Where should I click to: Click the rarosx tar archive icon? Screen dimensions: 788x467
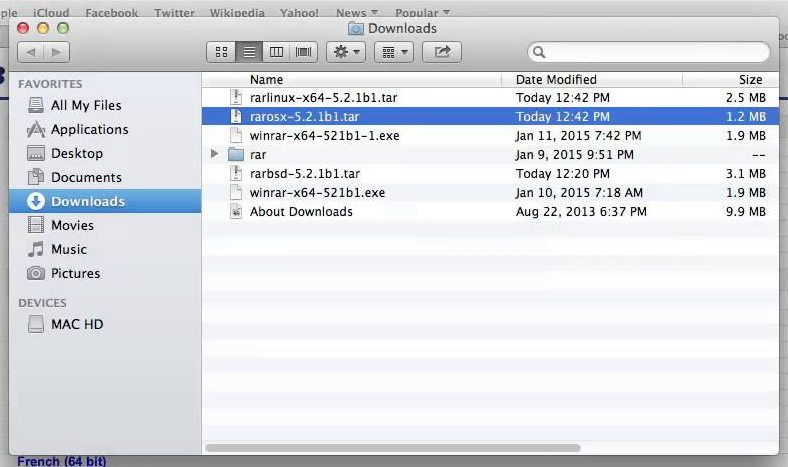tap(236, 116)
